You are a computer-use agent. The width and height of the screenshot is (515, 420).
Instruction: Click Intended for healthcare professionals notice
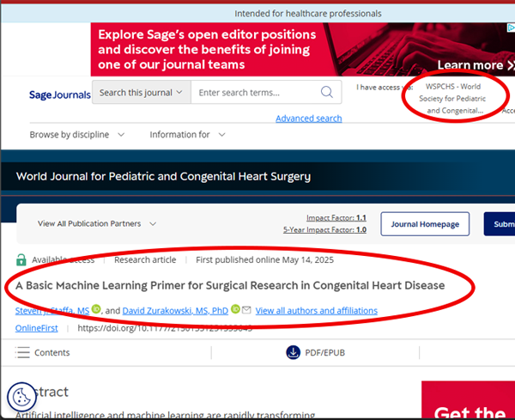tap(308, 14)
